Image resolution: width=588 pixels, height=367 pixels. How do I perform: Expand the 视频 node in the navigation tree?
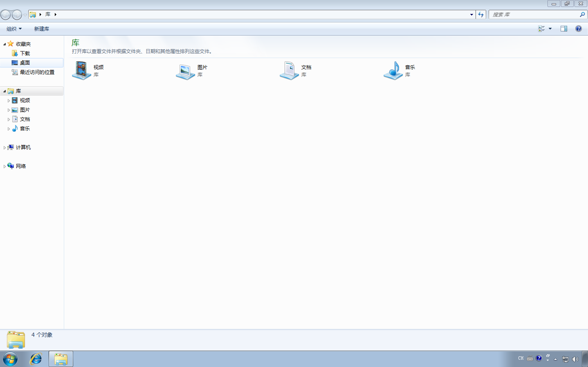(9, 101)
